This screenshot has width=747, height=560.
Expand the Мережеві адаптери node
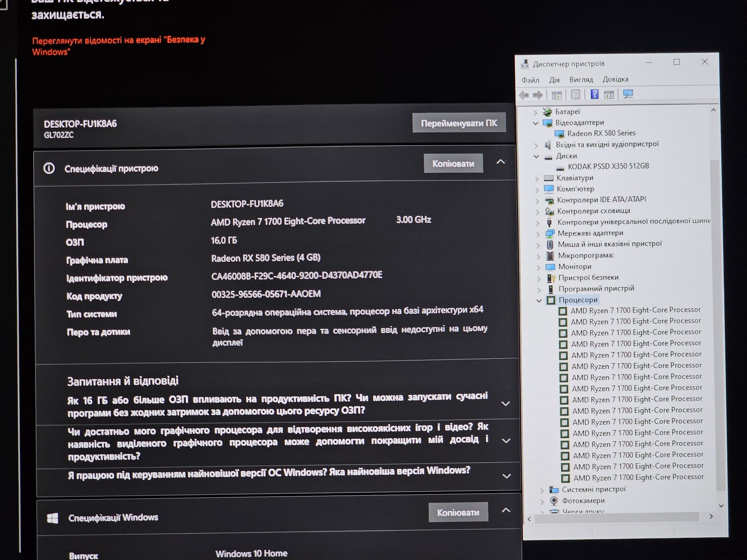538,234
